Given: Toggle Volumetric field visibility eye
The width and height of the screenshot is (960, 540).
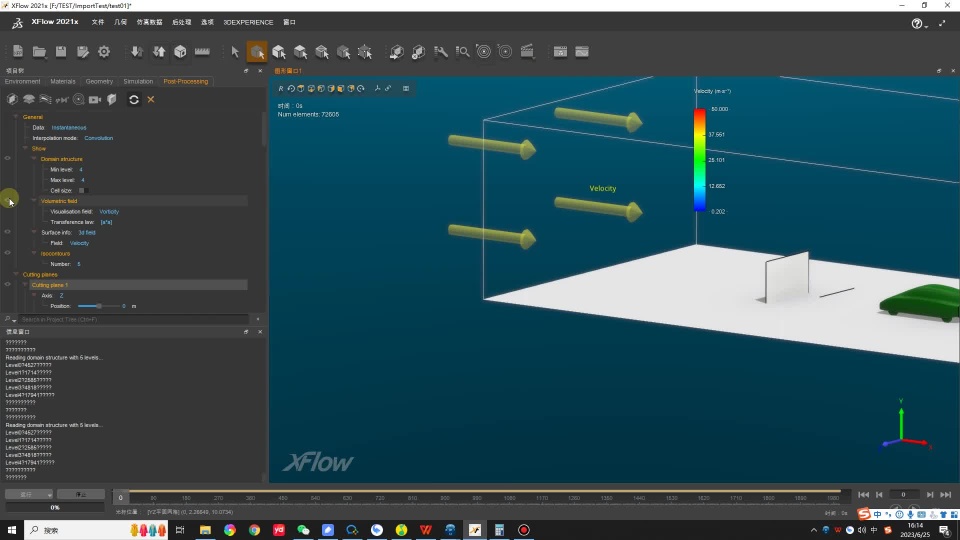Looking at the screenshot, I should [x=7, y=201].
